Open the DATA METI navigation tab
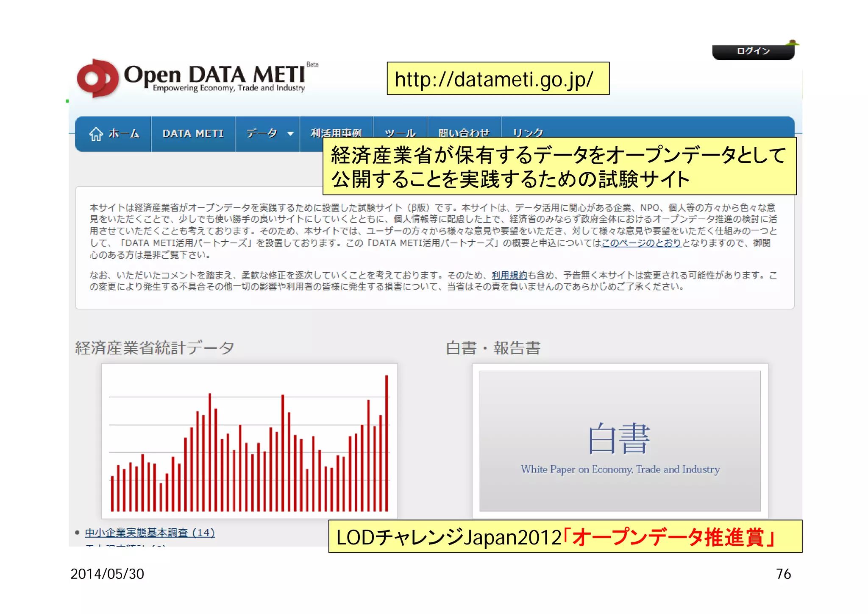This screenshot has width=868, height=614. tap(193, 134)
